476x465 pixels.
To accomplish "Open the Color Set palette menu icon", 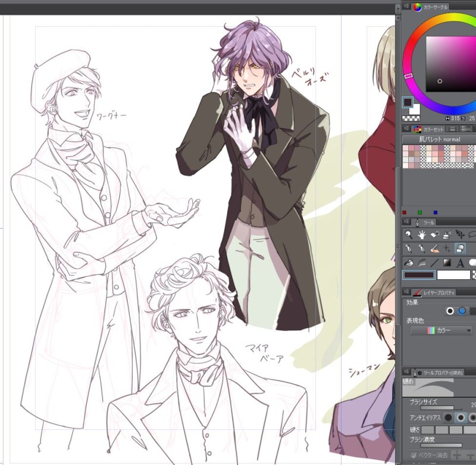I will coord(406,129).
